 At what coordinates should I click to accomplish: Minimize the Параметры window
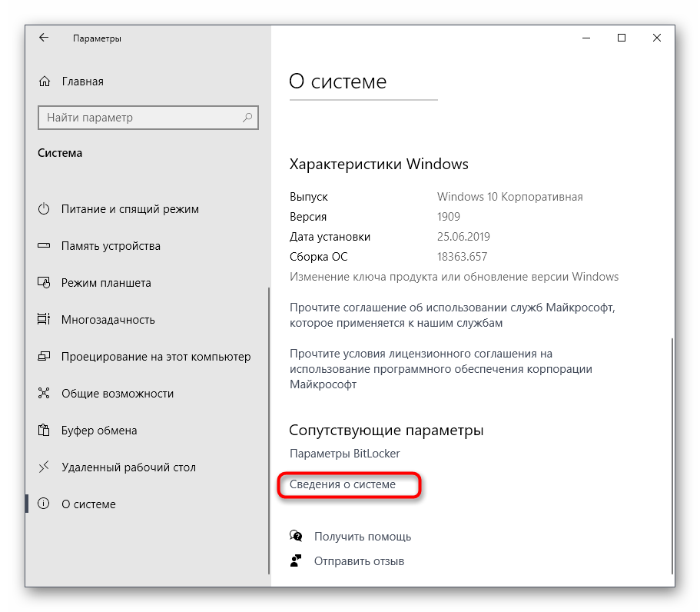tap(586, 38)
